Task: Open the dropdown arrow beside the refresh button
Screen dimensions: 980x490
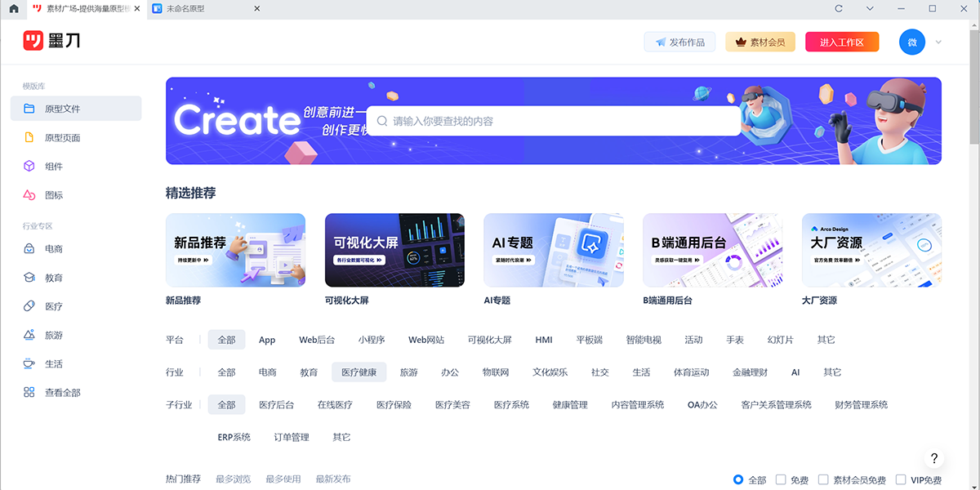Action: pyautogui.click(x=869, y=9)
